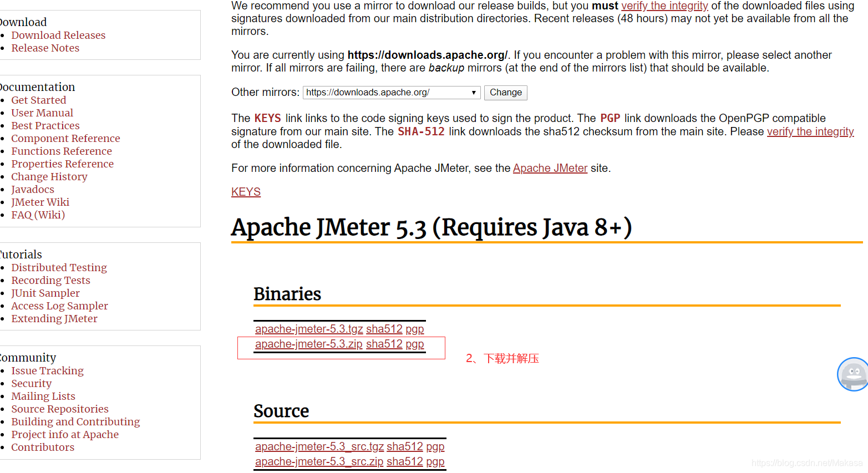The width and height of the screenshot is (868, 473).
Task: Open the Source Repositories link
Action: [60, 409]
